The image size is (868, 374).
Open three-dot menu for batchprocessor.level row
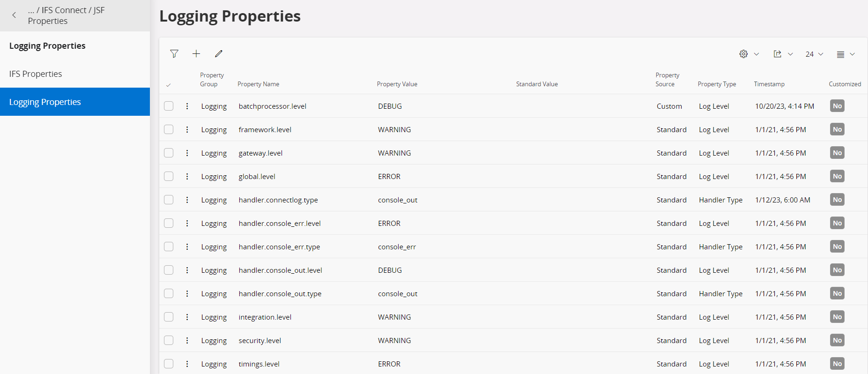pyautogui.click(x=187, y=106)
